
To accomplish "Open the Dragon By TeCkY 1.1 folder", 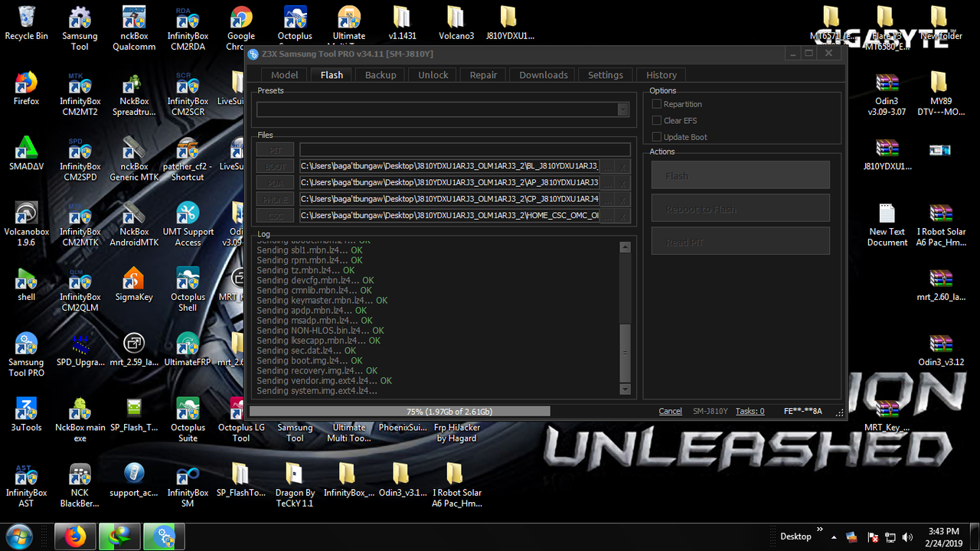I will pos(295,484).
